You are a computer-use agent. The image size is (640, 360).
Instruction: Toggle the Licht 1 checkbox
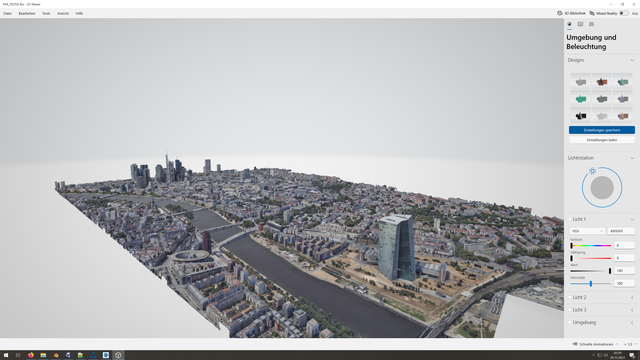pos(570,219)
